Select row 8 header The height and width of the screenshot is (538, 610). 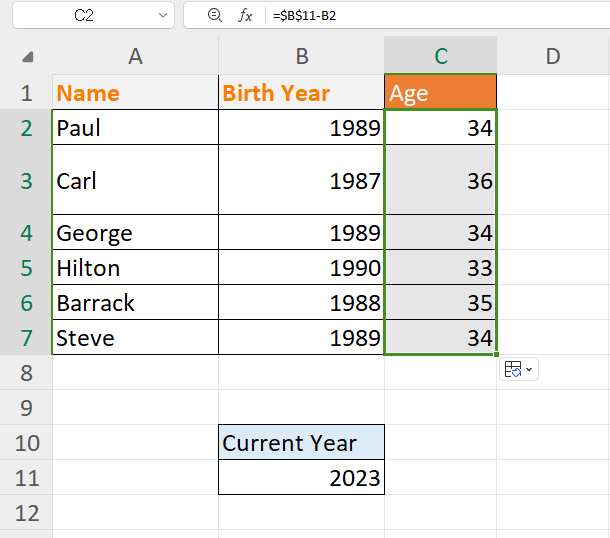click(x=26, y=372)
